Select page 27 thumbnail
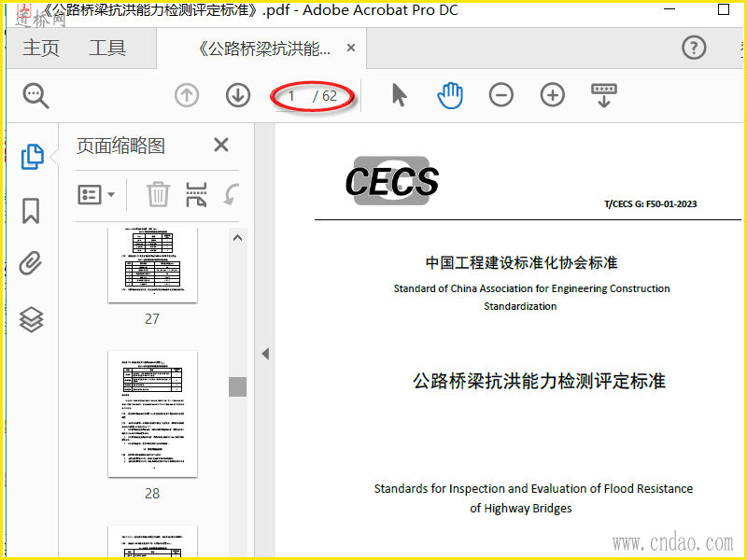 coord(152,265)
